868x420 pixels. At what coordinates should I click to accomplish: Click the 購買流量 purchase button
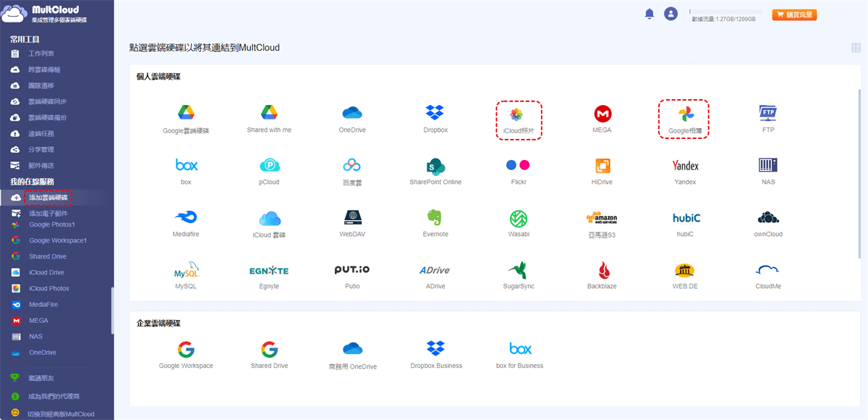point(794,14)
